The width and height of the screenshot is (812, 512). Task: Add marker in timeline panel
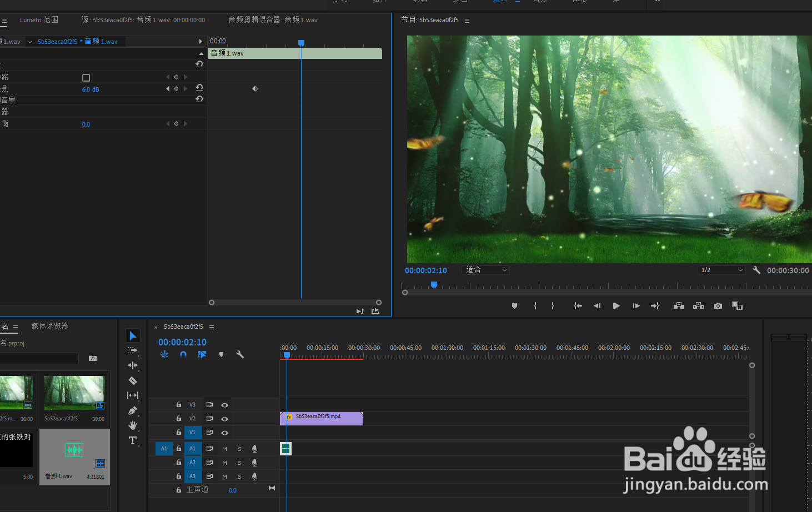pos(221,354)
